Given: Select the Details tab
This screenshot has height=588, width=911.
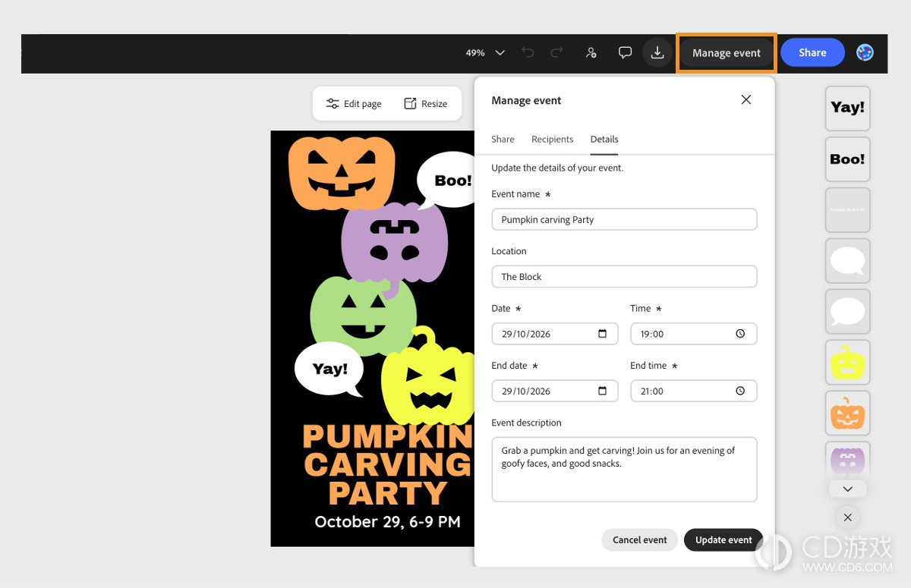Looking at the screenshot, I should (604, 139).
